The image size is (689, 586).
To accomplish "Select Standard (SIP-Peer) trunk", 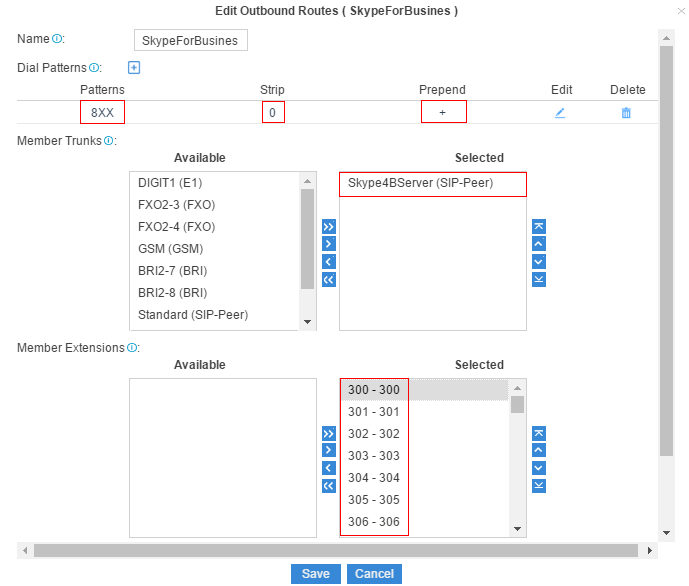I will (214, 315).
